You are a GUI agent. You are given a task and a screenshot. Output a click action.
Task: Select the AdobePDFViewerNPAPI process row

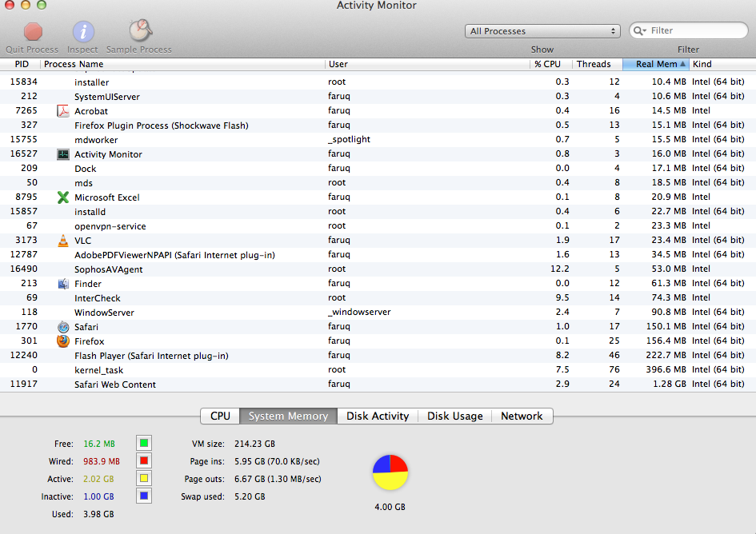(x=378, y=254)
